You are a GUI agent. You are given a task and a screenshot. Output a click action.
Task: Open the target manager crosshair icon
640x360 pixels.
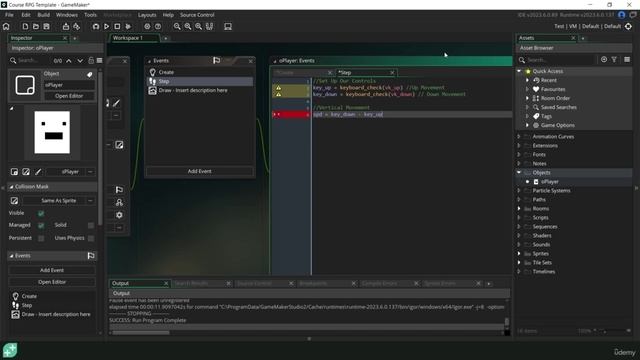tap(628, 26)
